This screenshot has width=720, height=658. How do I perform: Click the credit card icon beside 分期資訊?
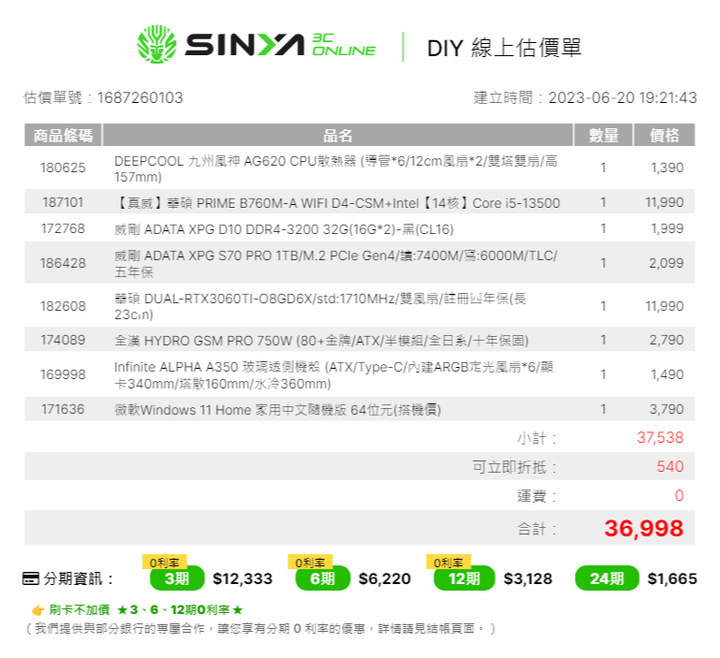pos(31,579)
